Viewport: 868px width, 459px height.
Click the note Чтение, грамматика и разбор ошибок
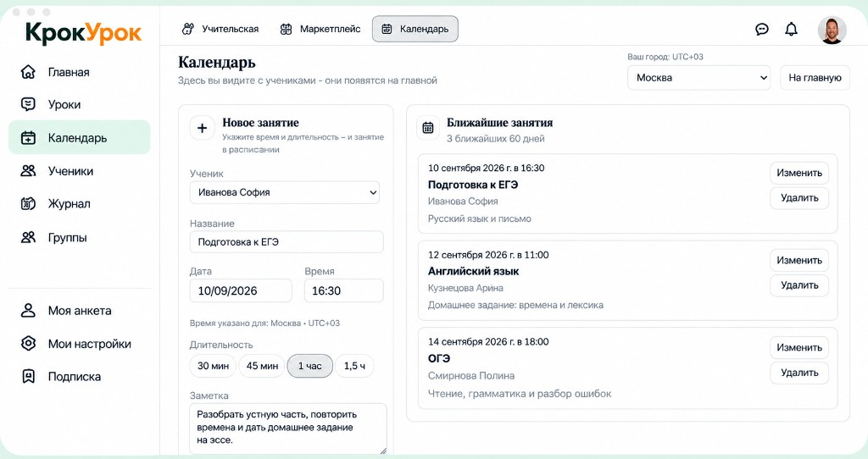tap(520, 394)
